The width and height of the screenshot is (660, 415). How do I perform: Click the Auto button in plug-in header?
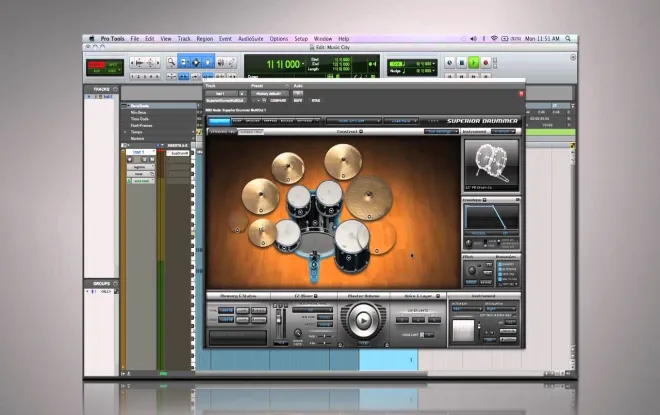298,93
